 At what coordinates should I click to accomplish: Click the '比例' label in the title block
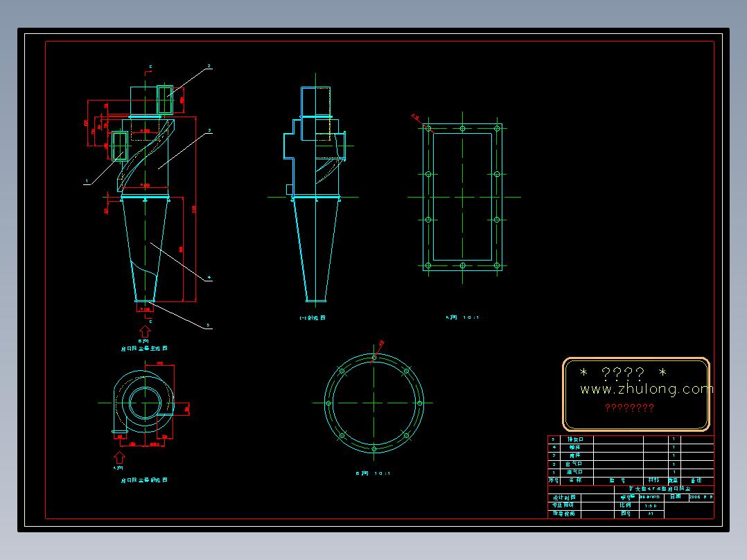[x=626, y=505]
